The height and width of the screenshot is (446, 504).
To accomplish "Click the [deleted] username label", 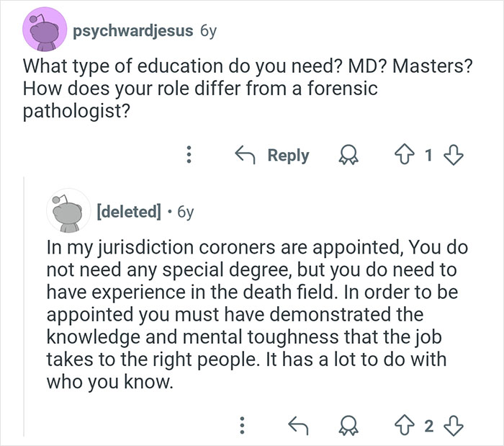I will coord(129,212).
